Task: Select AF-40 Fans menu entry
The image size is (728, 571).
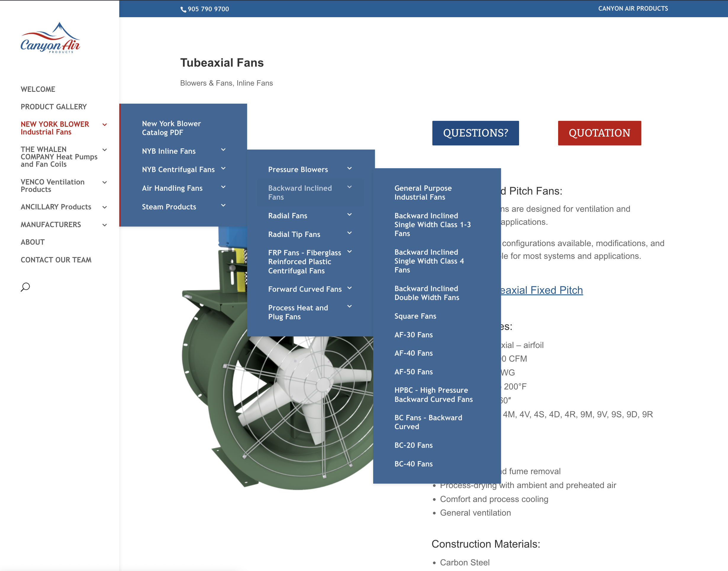Action: click(413, 353)
